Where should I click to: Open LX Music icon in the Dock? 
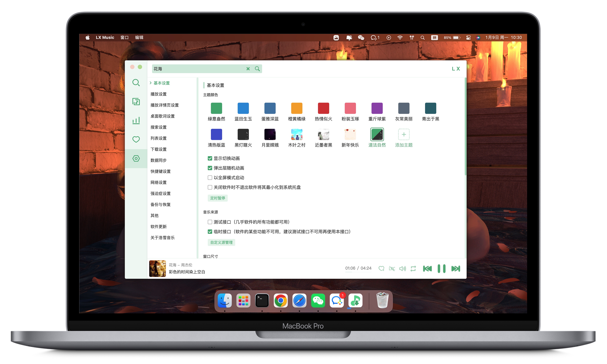coord(355,301)
